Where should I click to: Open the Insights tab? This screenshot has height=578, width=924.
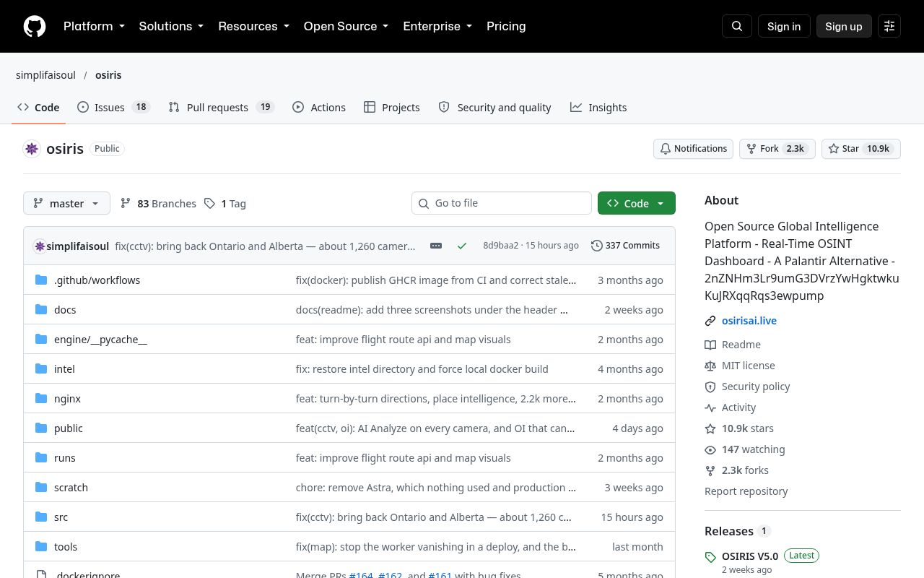click(598, 107)
